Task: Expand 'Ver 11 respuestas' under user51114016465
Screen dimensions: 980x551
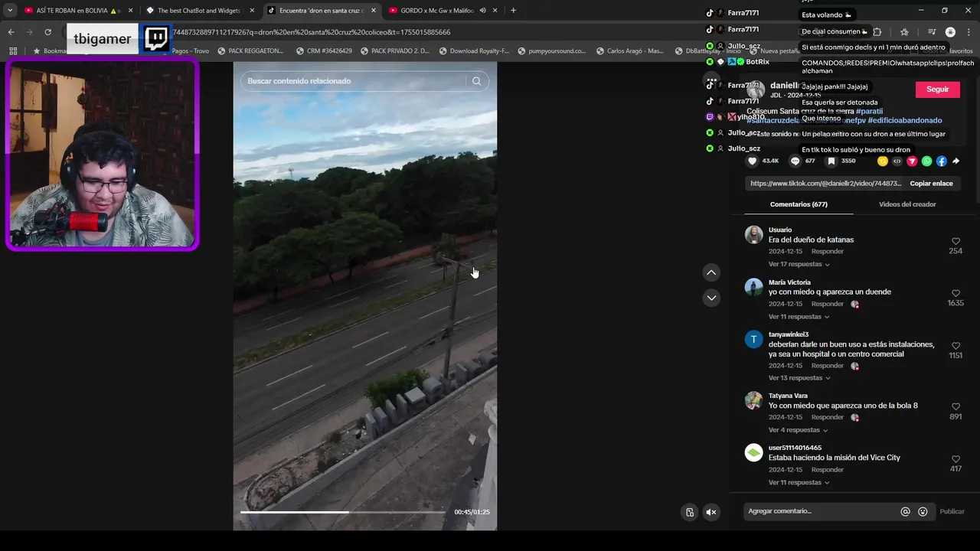Action: click(799, 483)
